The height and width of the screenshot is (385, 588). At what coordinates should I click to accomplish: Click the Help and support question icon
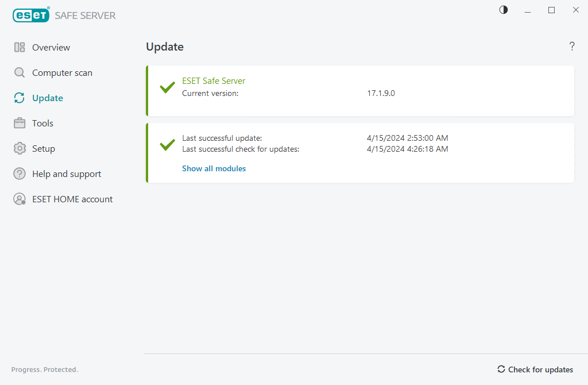point(20,174)
